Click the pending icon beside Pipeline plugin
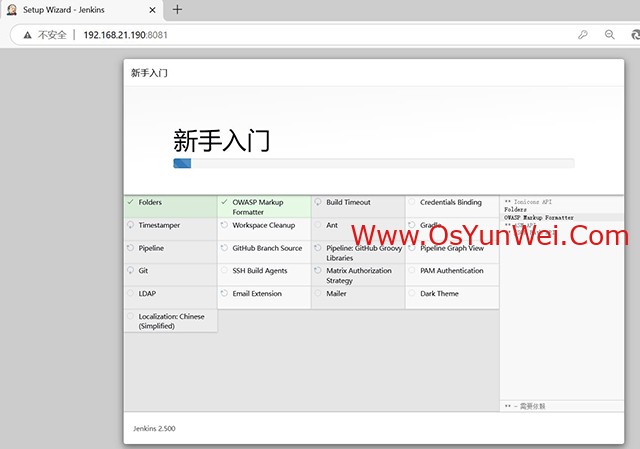Viewport: 640px width, 449px height. (130, 247)
